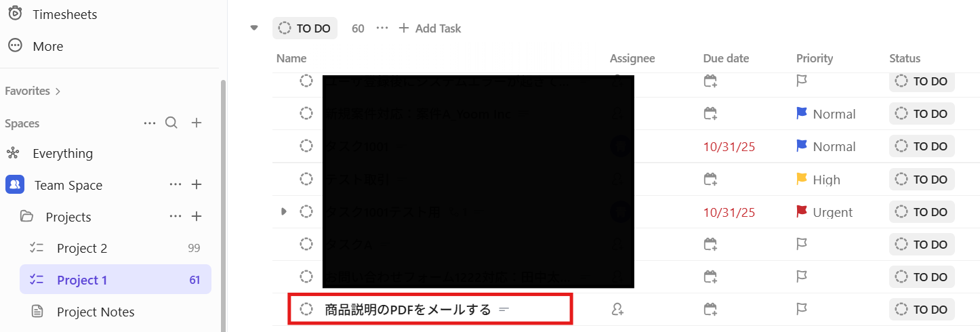Expand subtasks of the Urgent task

[x=284, y=212]
